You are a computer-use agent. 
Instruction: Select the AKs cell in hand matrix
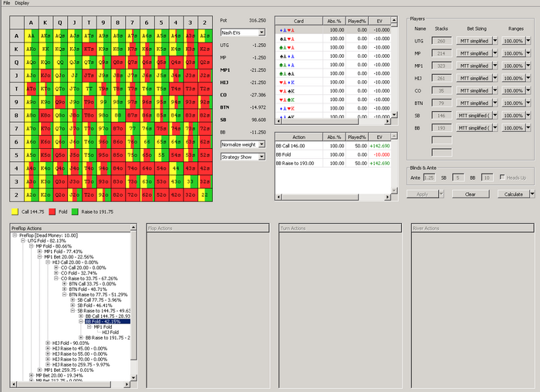(x=46, y=35)
